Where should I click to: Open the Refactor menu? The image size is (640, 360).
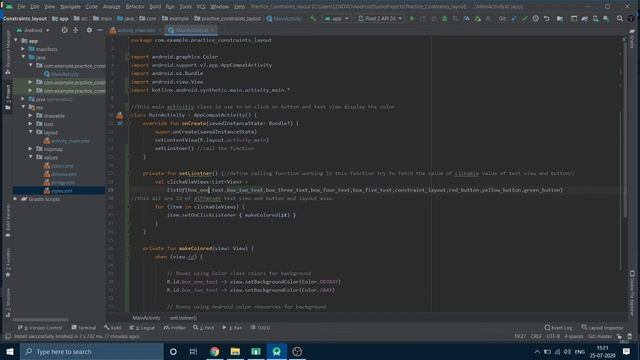[x=135, y=7]
